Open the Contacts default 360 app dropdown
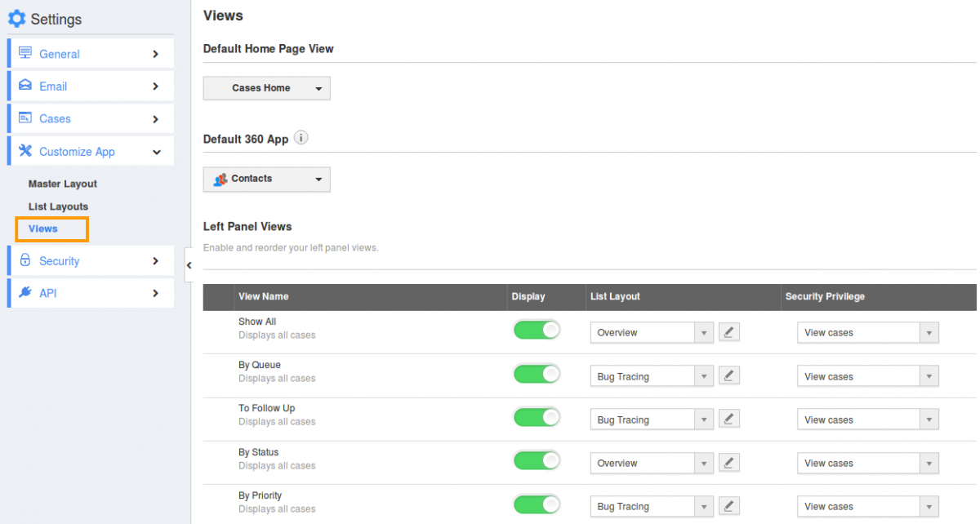Viewport: 980px width, 524px height. 266,179
